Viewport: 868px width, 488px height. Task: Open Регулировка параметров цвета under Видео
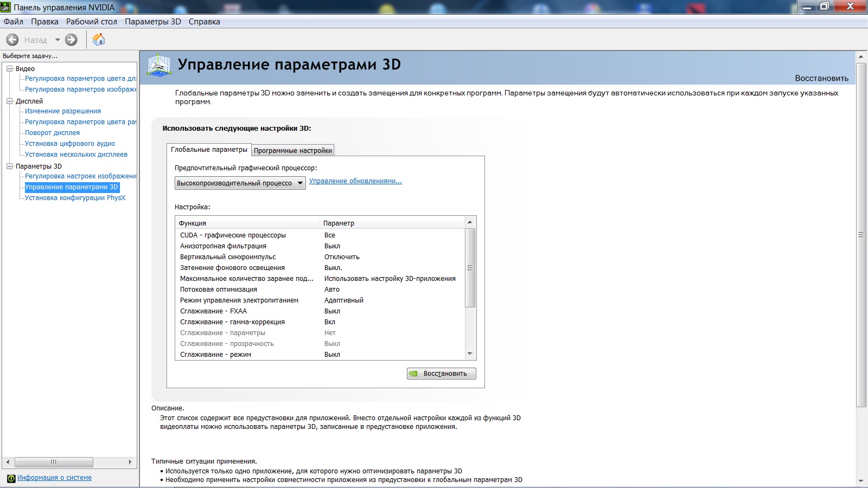coord(81,79)
